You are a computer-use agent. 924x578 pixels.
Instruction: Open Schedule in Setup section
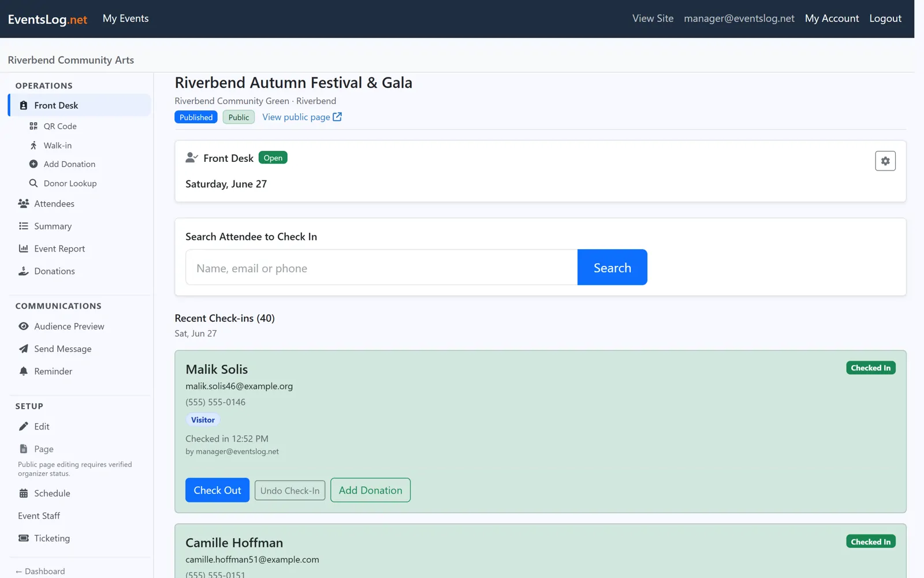point(52,494)
